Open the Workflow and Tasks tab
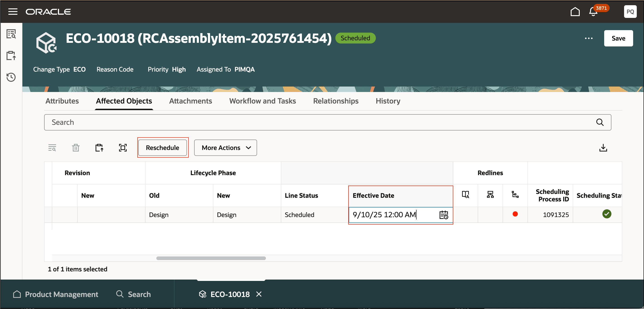644x309 pixels. coord(262,101)
